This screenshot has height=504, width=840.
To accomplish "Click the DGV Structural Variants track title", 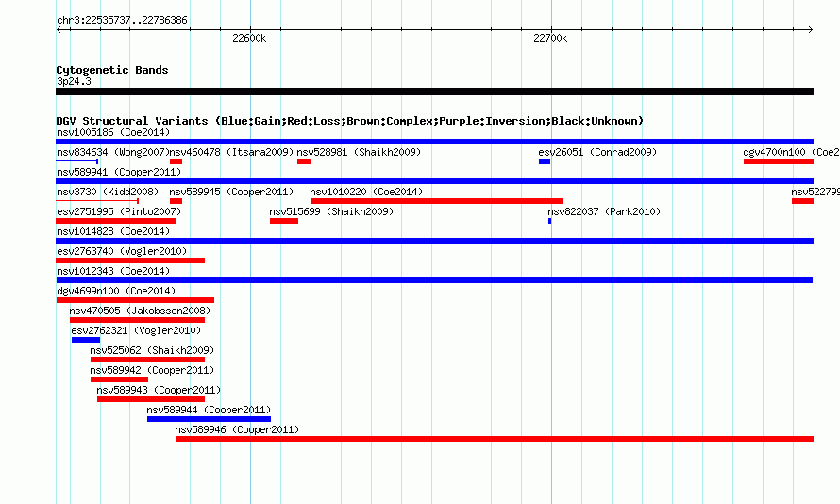I will tap(349, 121).
